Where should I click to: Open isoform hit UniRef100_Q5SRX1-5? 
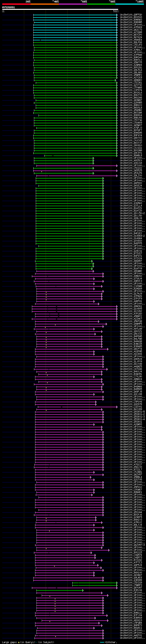pyautogui.click(x=132, y=412)
